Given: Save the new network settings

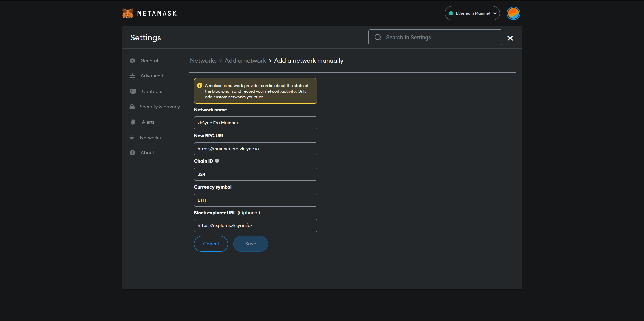Looking at the screenshot, I should (251, 244).
